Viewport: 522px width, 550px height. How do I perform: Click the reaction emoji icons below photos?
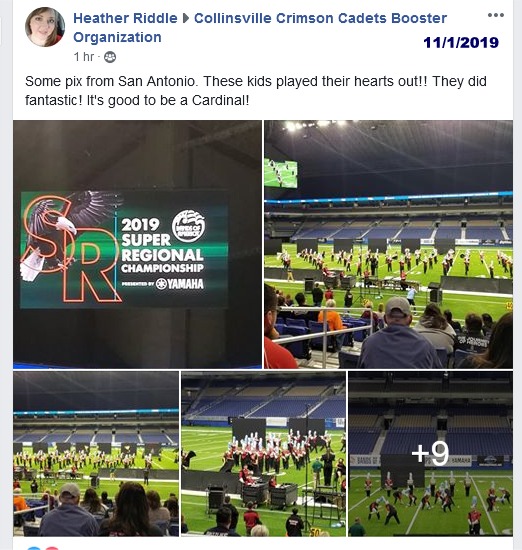pos(42,548)
